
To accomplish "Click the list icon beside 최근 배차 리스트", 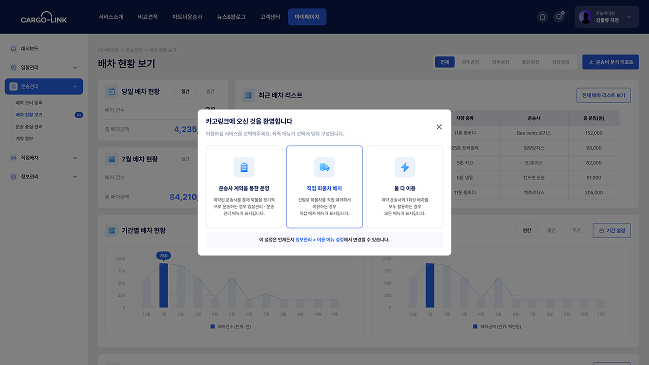I will coord(248,95).
